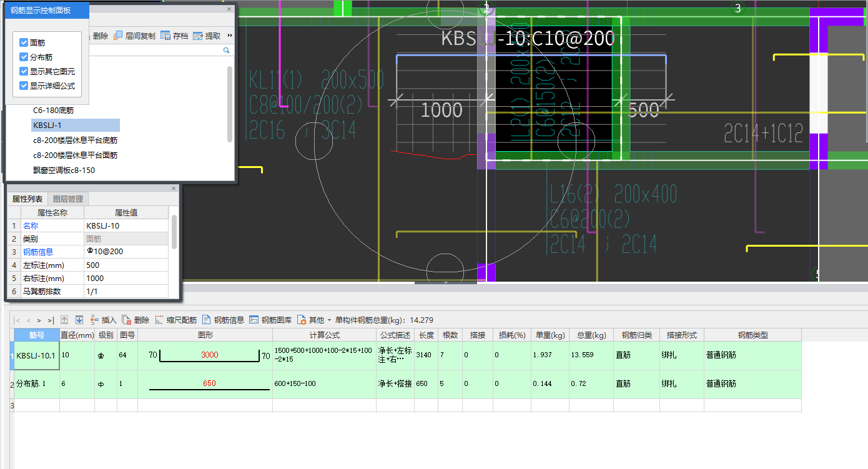Close the property list panel
The width and height of the screenshot is (868, 469).
(174, 188)
